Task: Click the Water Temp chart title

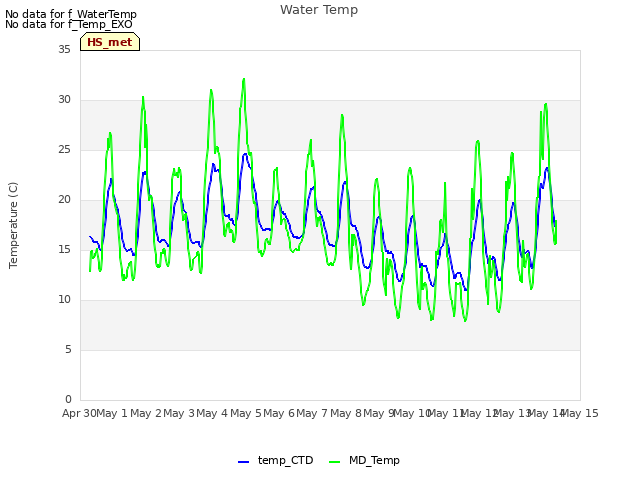Action: tap(319, 10)
